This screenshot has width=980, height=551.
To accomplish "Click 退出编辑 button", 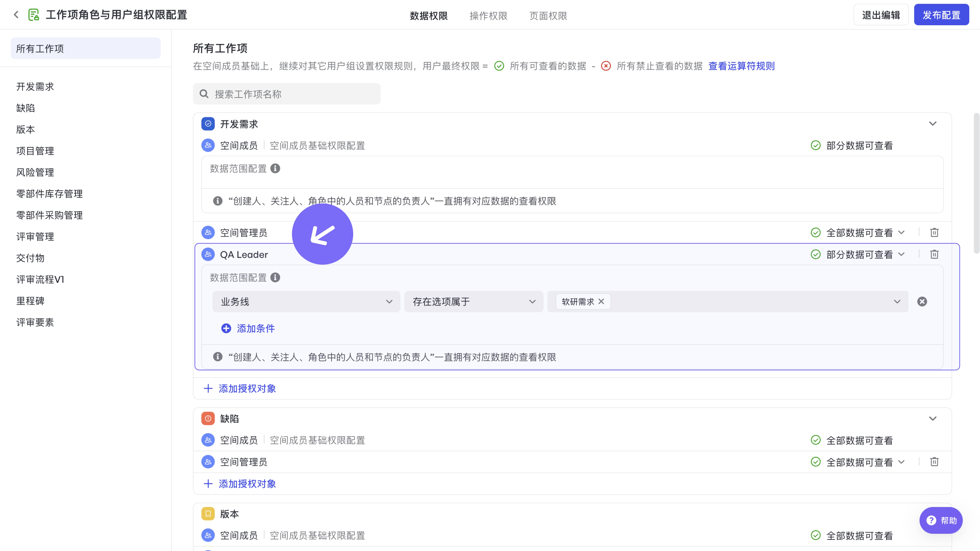I will coord(881,15).
